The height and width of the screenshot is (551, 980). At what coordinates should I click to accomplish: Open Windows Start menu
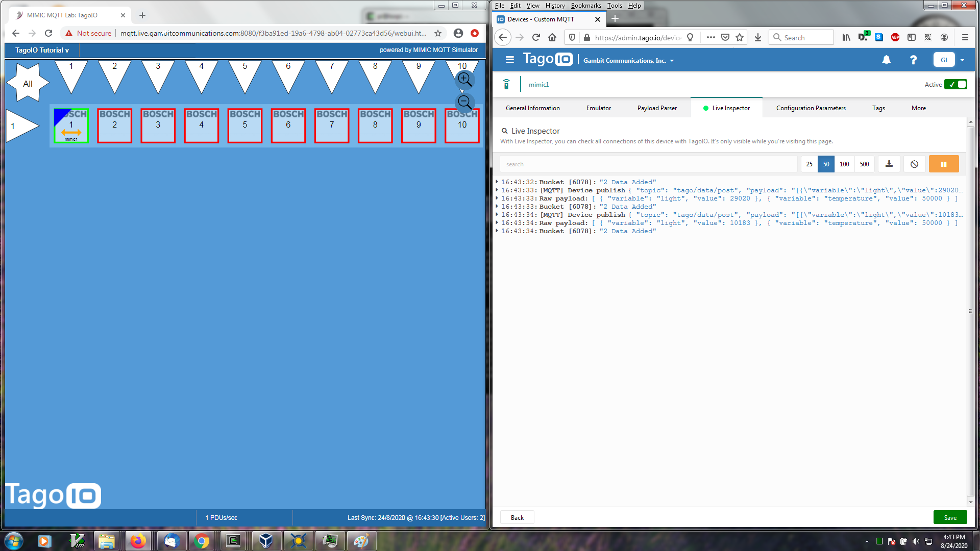click(13, 541)
